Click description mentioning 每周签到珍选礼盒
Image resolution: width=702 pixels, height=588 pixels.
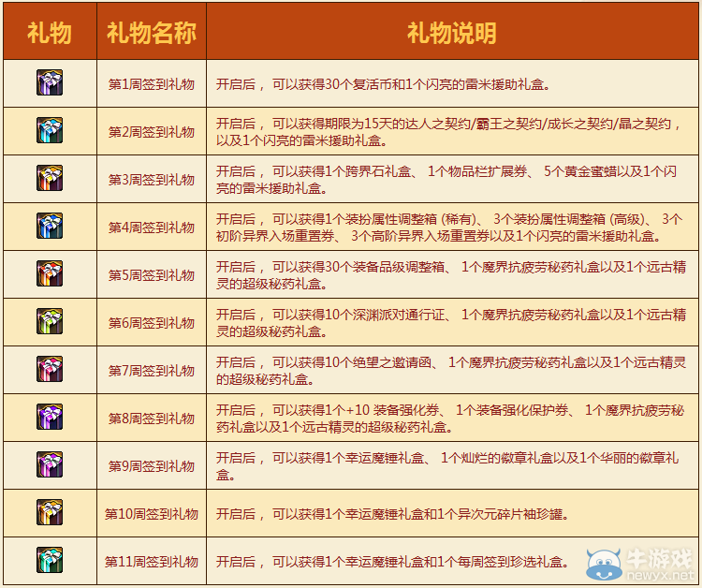452,561
